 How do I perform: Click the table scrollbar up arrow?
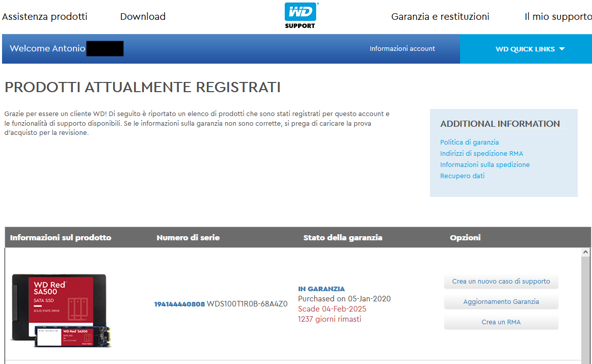point(585,252)
